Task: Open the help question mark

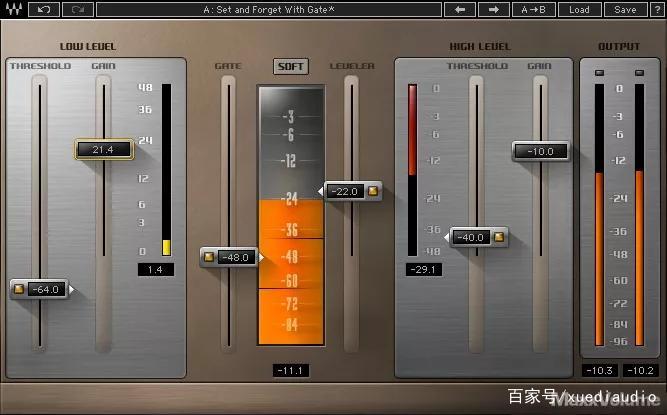Action: tap(657, 9)
